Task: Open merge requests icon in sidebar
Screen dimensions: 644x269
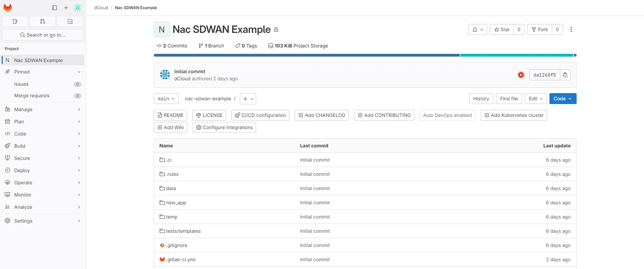Action: (43, 21)
